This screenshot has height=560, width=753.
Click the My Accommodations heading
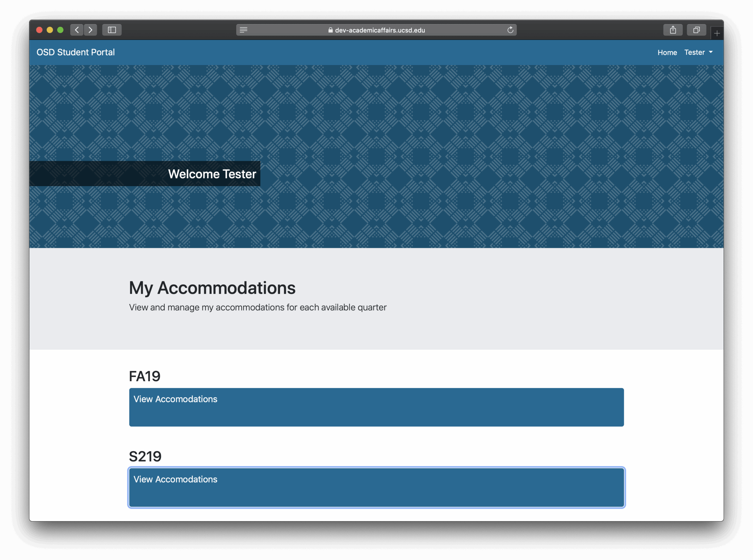click(212, 287)
